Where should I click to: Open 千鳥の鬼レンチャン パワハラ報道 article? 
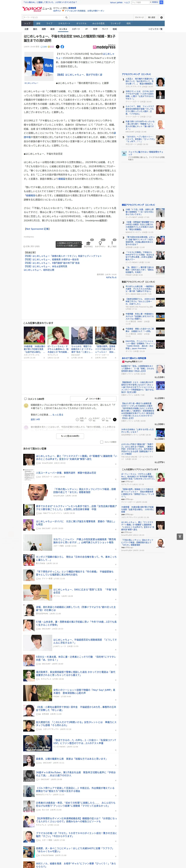coord(84,490)
